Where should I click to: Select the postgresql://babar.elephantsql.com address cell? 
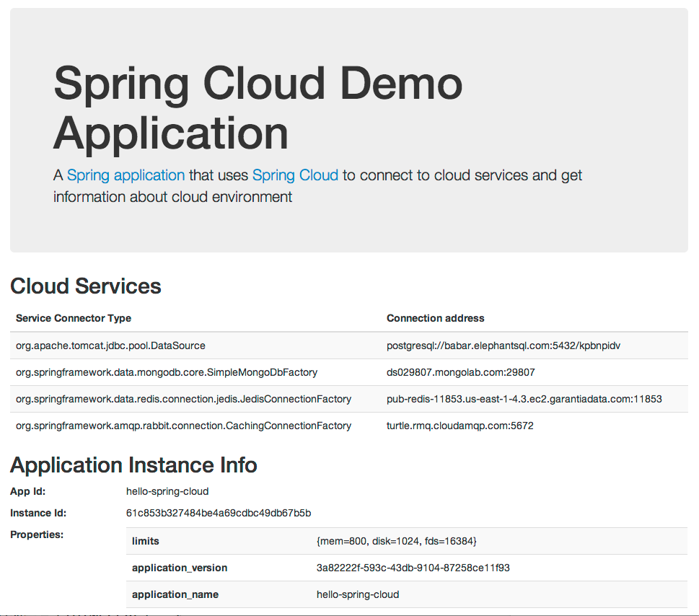click(504, 346)
